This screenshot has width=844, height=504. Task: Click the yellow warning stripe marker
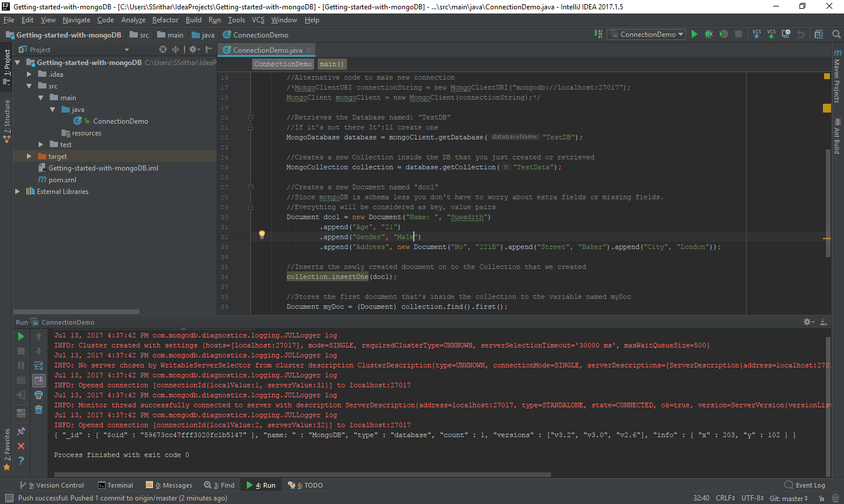827,108
